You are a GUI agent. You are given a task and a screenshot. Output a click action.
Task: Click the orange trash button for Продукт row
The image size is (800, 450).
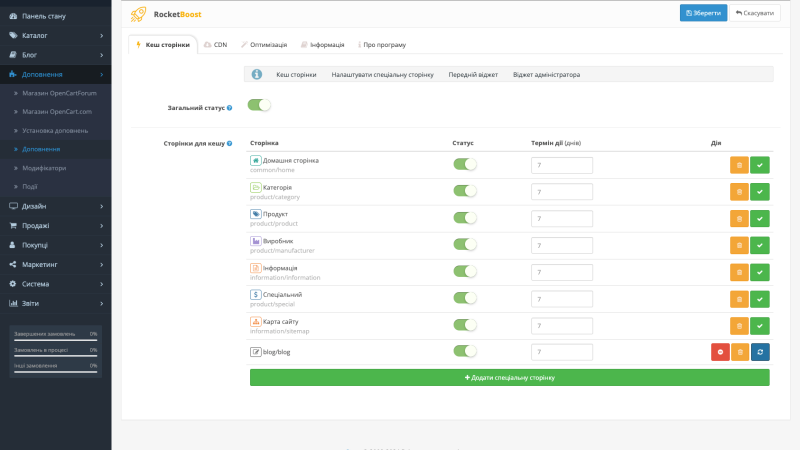(x=739, y=219)
